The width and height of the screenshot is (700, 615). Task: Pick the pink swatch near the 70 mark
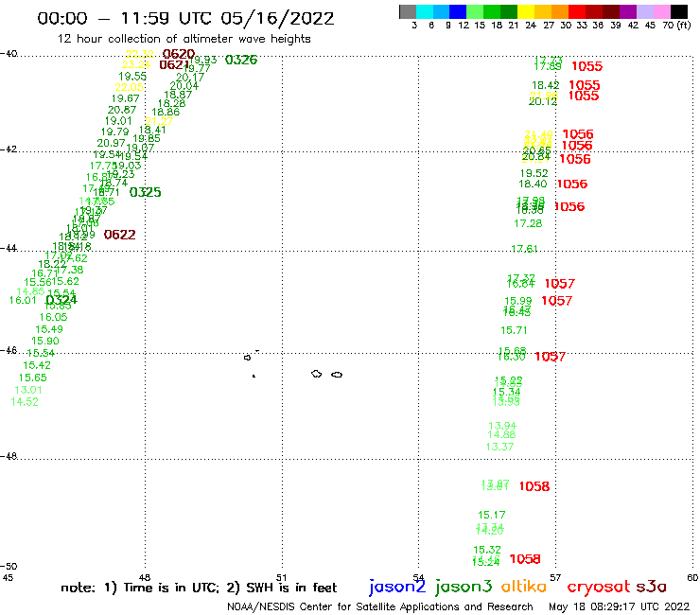point(661,11)
